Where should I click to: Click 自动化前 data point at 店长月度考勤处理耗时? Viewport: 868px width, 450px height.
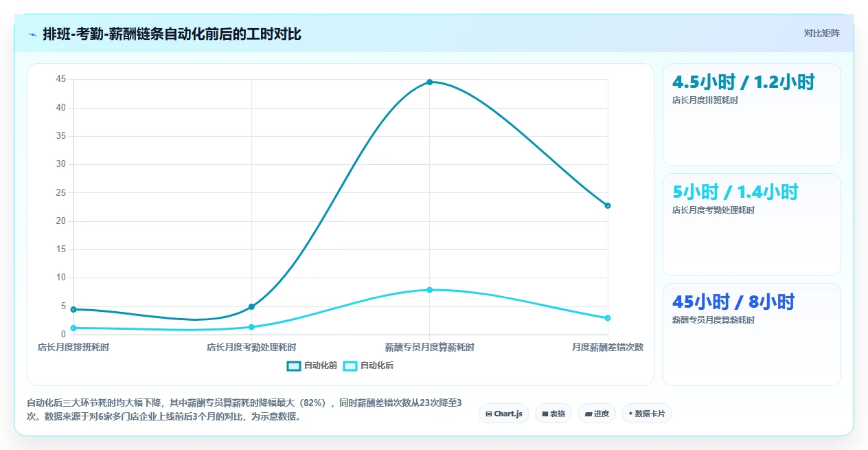click(251, 306)
